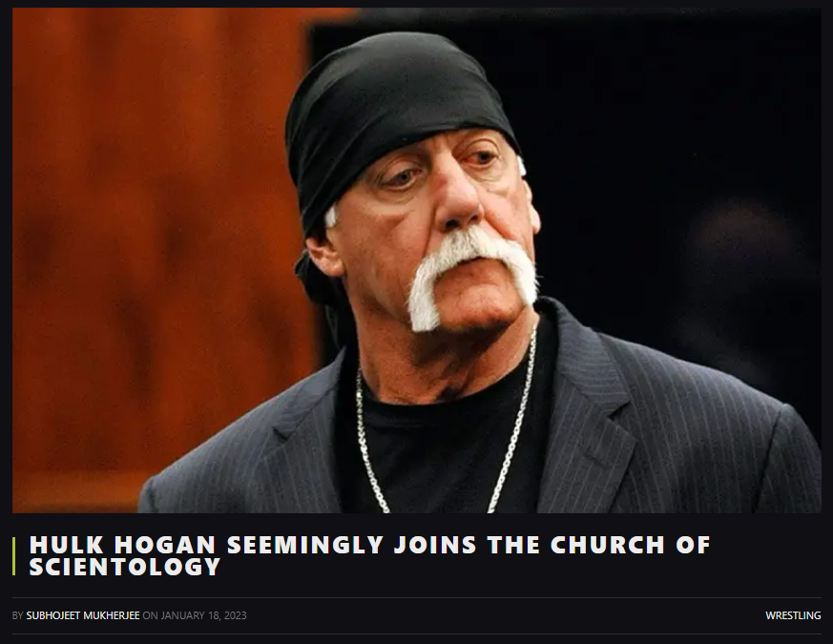Open the WRESTLING category link

coord(793,615)
